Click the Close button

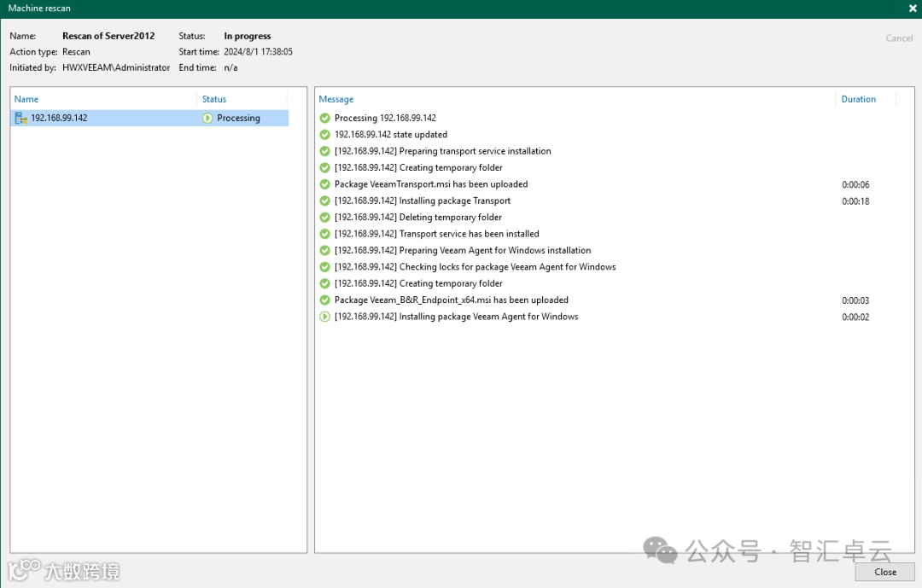(884, 572)
